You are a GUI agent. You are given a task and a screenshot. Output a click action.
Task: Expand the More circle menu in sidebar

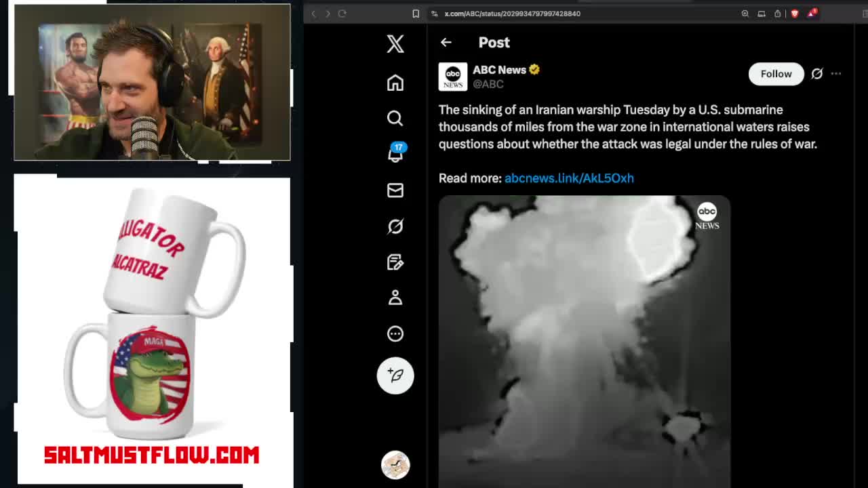(x=395, y=333)
